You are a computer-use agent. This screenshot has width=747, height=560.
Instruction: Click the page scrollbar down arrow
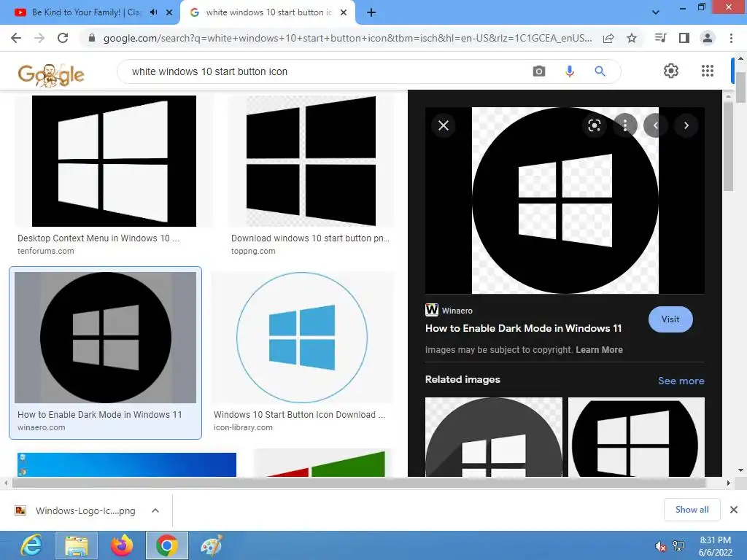point(740,470)
